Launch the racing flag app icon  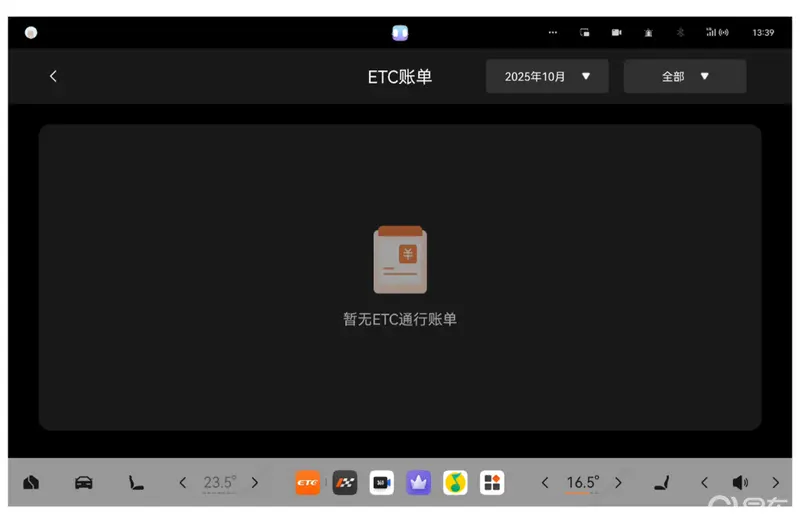tap(345, 483)
